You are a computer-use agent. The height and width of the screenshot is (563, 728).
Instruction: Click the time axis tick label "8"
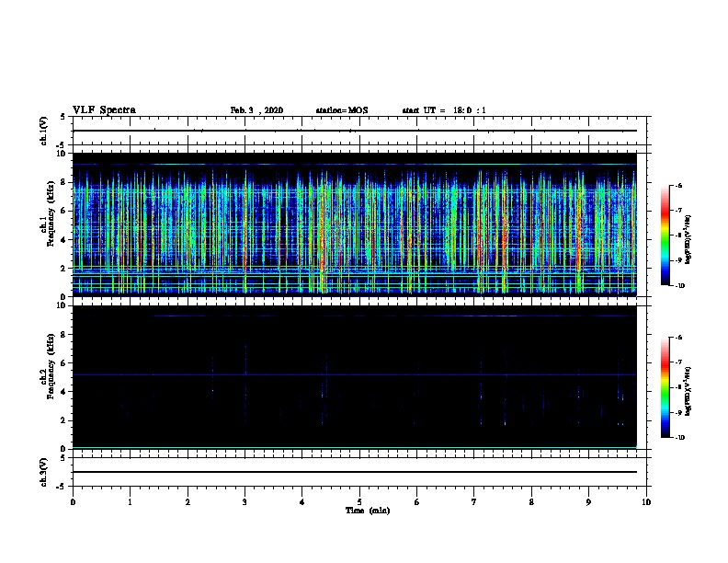click(531, 502)
